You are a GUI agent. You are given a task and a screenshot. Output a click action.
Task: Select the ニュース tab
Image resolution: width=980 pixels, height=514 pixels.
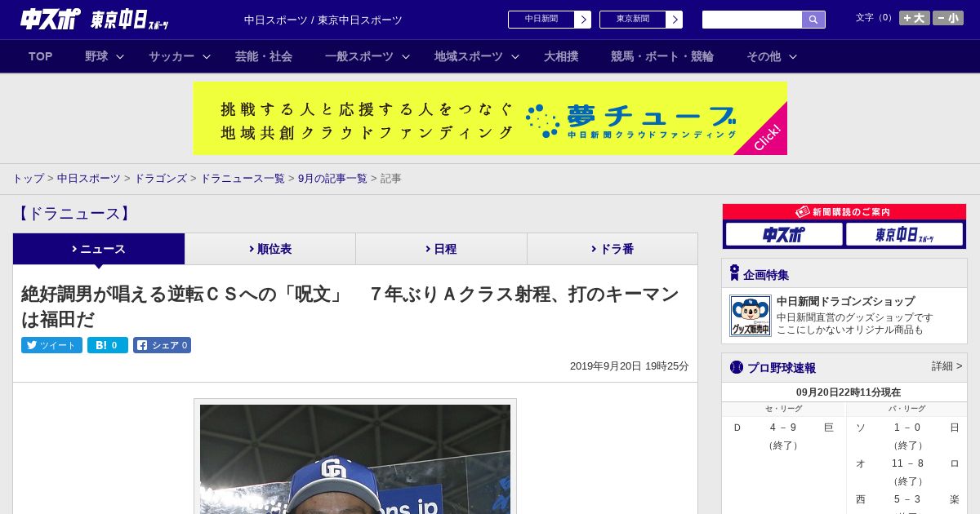pos(99,249)
